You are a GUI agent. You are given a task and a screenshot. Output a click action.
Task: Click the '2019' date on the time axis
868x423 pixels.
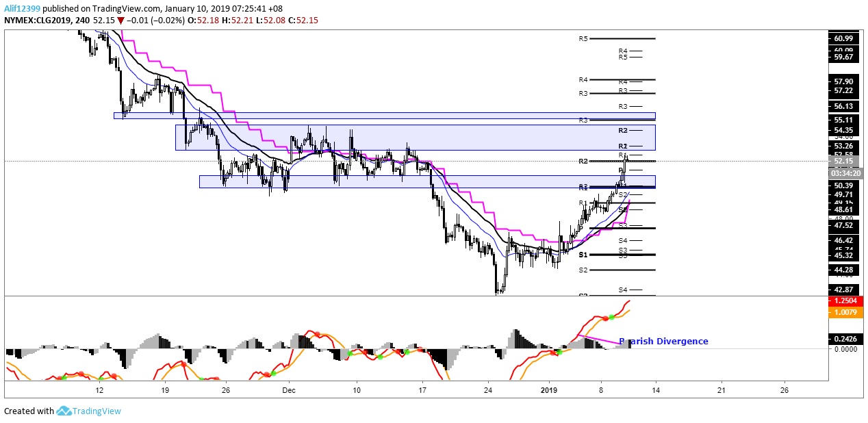pos(550,389)
